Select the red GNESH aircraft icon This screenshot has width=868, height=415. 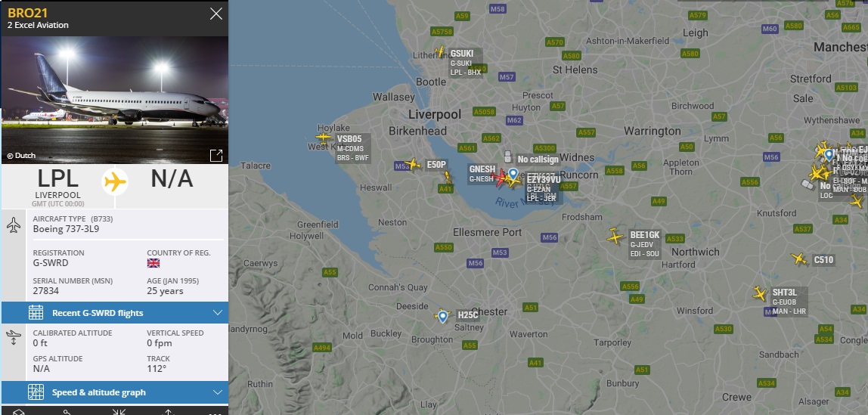tap(499, 177)
